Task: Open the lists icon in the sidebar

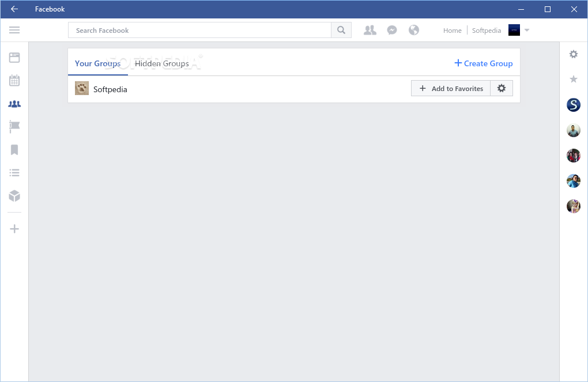Action: [14, 173]
